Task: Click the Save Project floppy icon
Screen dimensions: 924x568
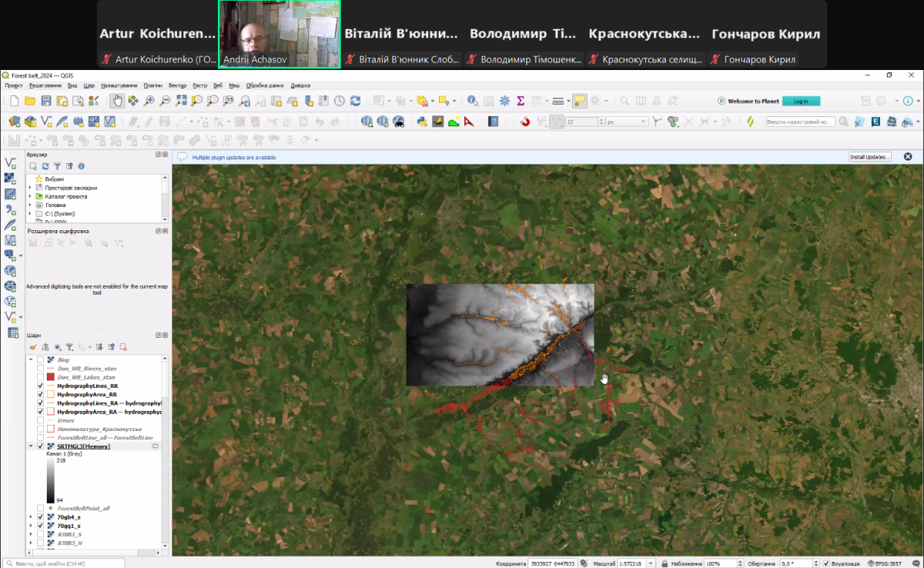Action: tap(46, 101)
